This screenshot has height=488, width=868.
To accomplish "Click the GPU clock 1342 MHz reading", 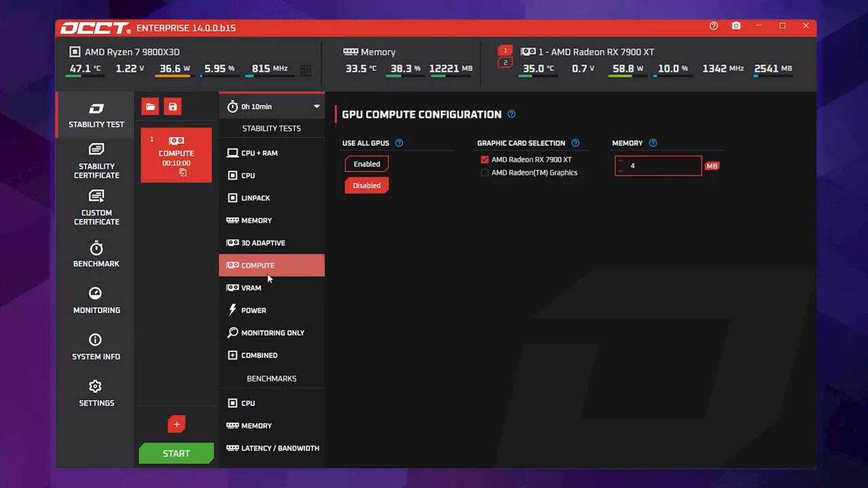I will [x=723, y=68].
